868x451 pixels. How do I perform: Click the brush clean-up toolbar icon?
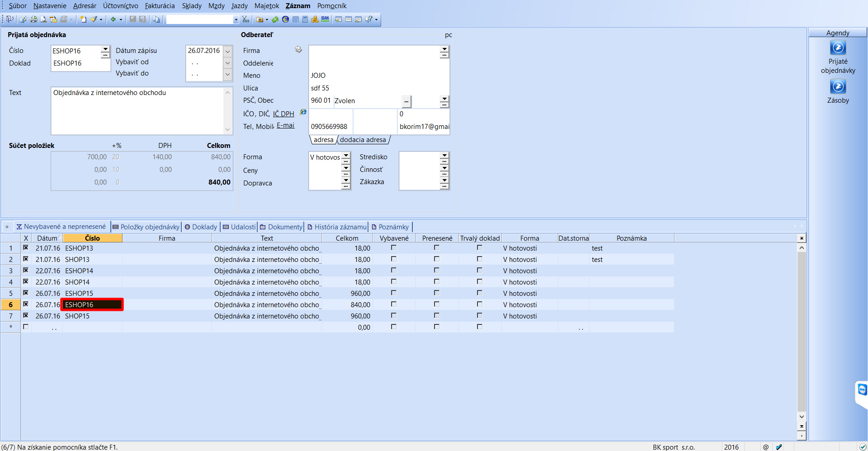[94, 19]
